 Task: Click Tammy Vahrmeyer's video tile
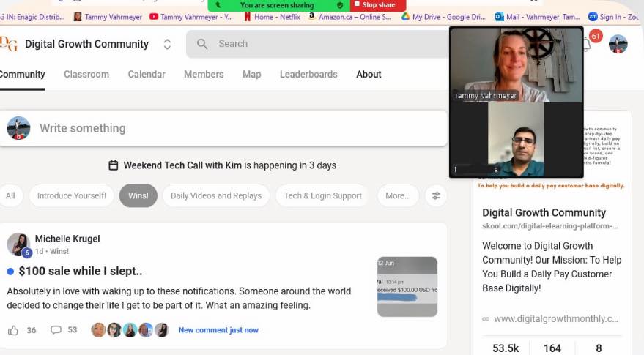[517, 65]
